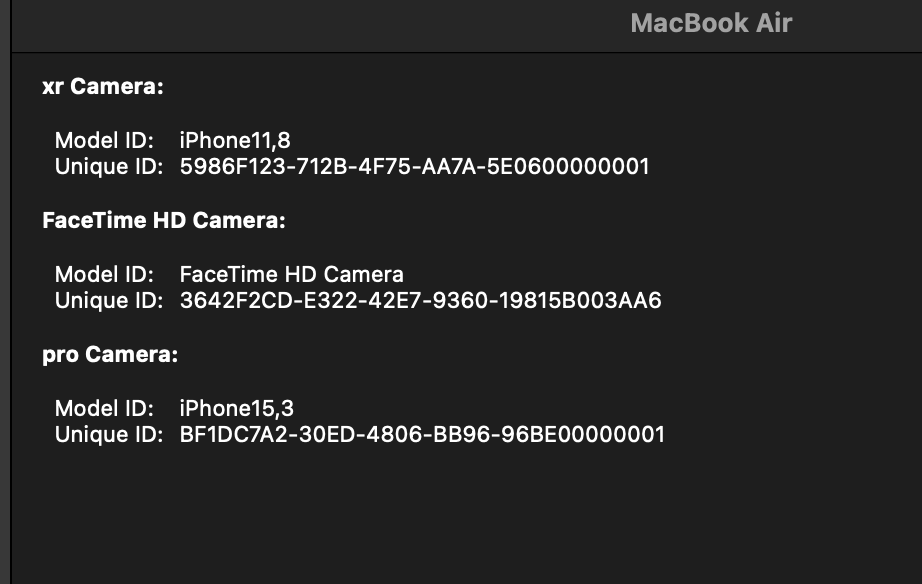This screenshot has width=922, height=584.
Task: Click Model ID label under FaceTime HD Camera heading
Action: [x=104, y=275]
